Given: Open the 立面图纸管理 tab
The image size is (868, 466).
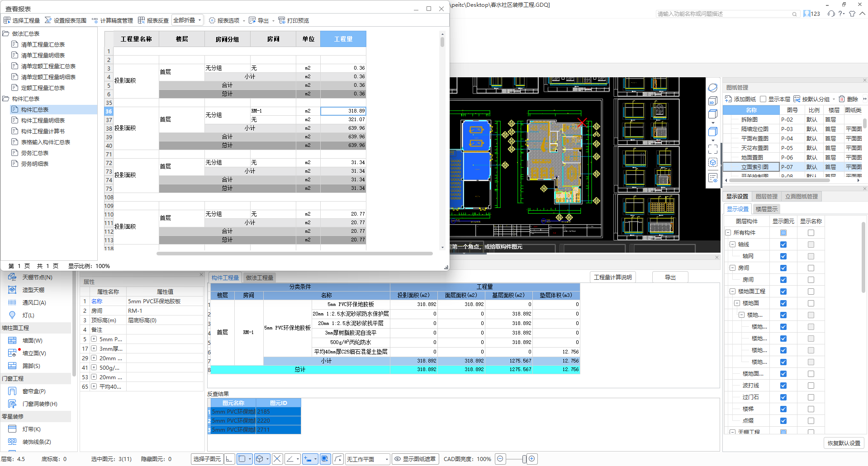Looking at the screenshot, I should 802,196.
